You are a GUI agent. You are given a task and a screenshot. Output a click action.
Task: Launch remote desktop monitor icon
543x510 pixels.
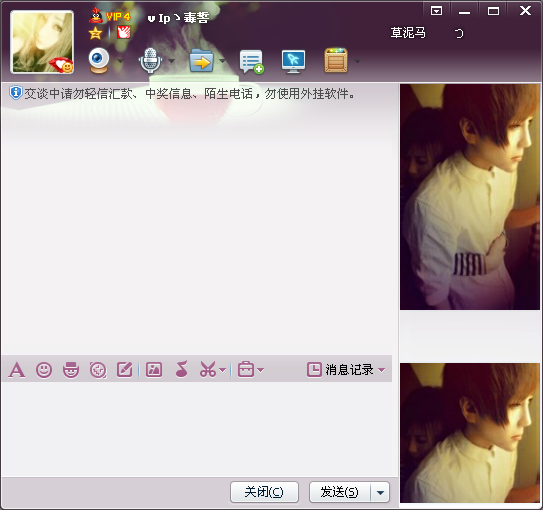293,62
